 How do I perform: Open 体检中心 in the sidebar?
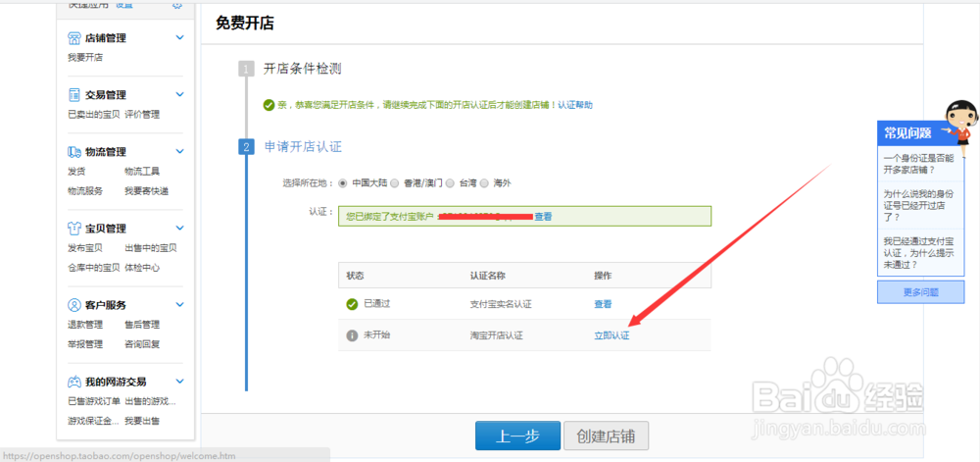(142, 268)
